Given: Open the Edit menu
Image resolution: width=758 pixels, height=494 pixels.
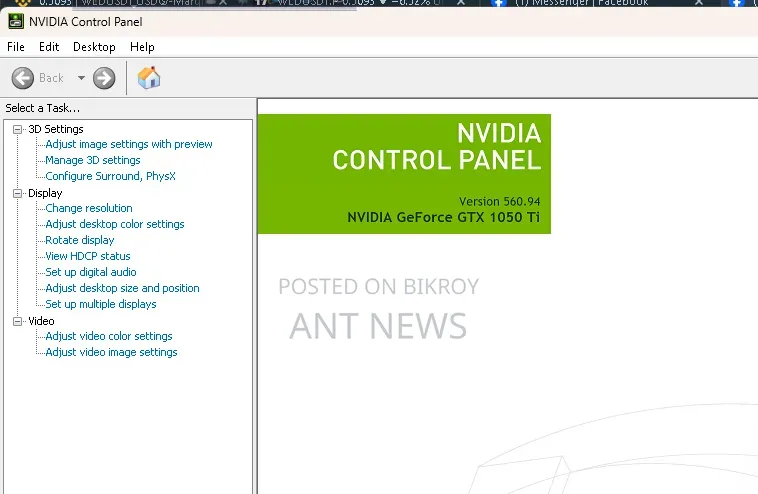Looking at the screenshot, I should pos(49,47).
